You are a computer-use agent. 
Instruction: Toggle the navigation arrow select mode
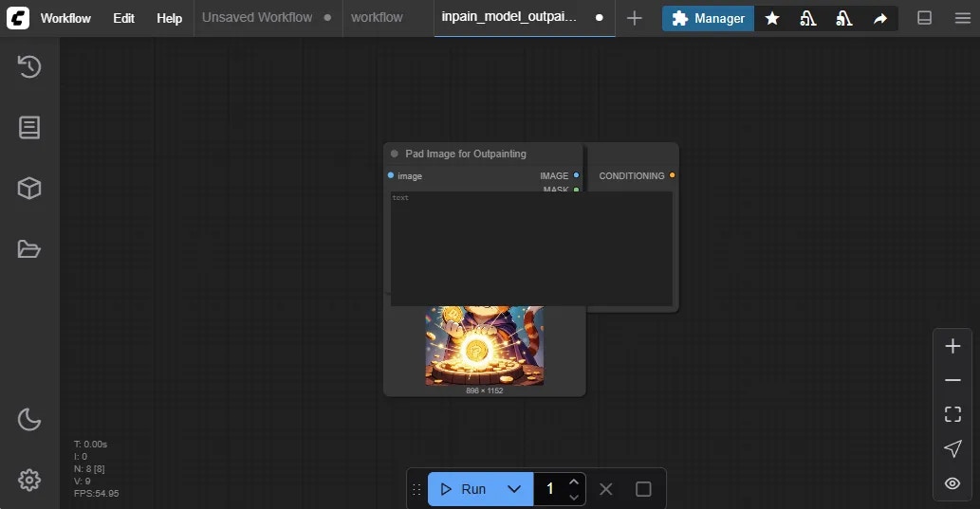952,448
